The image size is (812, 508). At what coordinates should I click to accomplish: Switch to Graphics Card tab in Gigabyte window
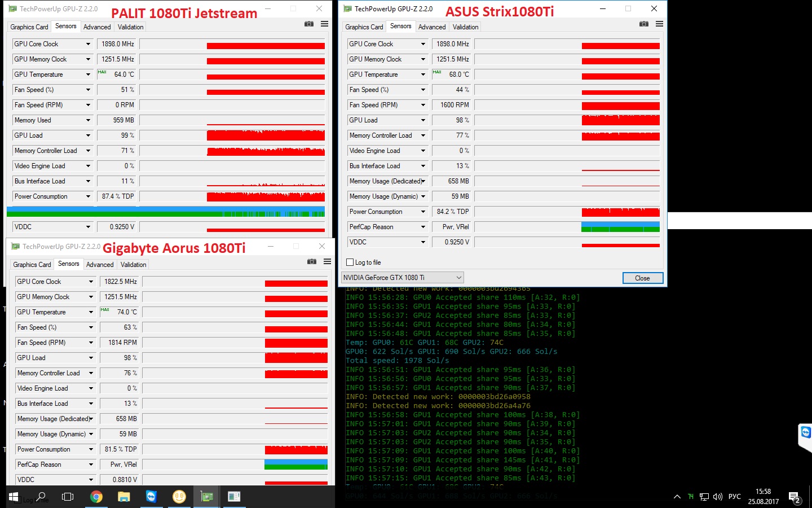(32, 265)
